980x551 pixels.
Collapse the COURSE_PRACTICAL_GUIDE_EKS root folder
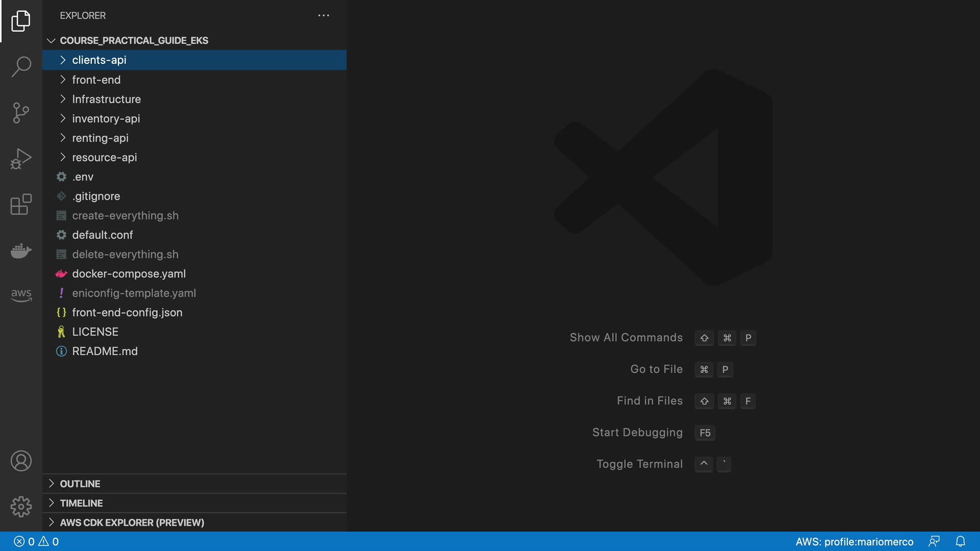click(x=134, y=40)
